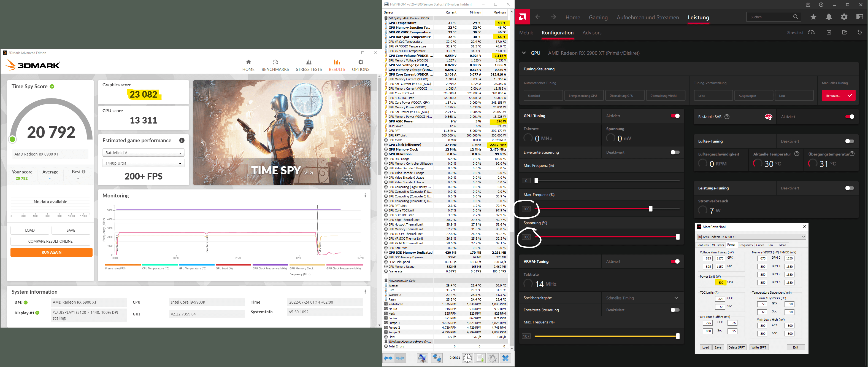
Task: Click Delete SPPT in MorePowerTool
Action: 737,347
